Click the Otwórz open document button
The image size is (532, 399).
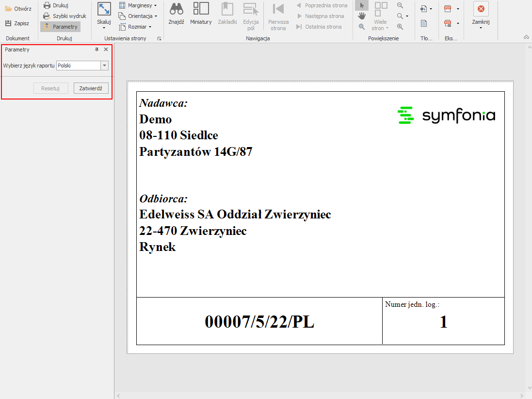(x=18, y=8)
